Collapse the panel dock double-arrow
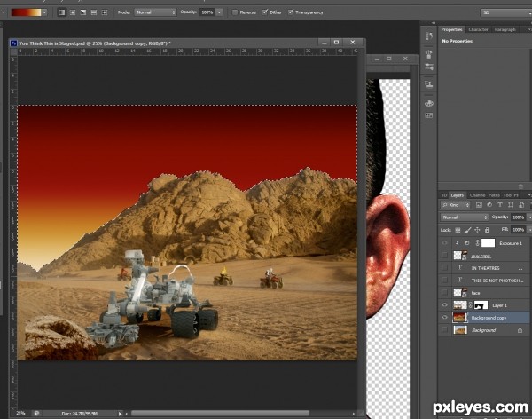The width and height of the screenshot is (532, 419). pos(434,23)
